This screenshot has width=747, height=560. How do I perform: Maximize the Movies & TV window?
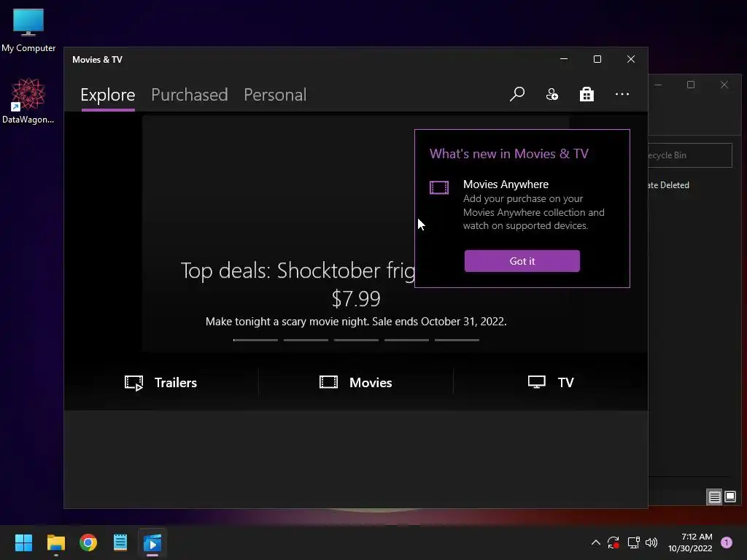tap(597, 59)
